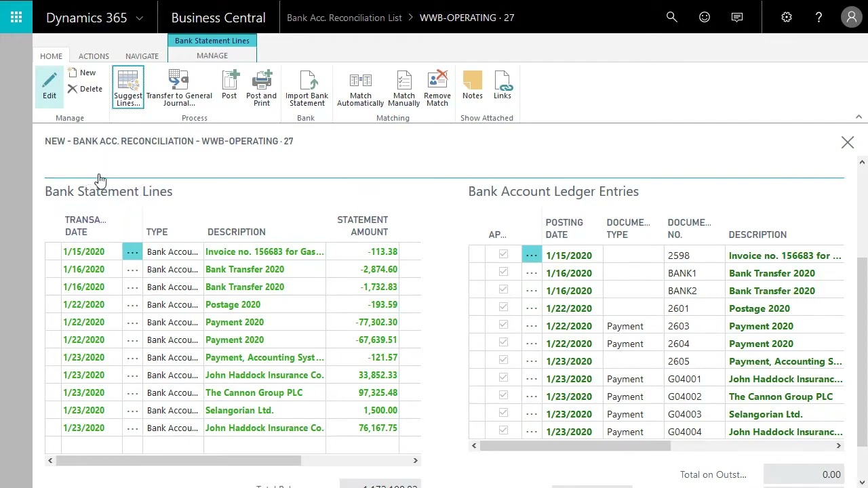Screen dimensions: 868x488
Task: Sort ledger entries by Document No. header
Action: pos(689,228)
